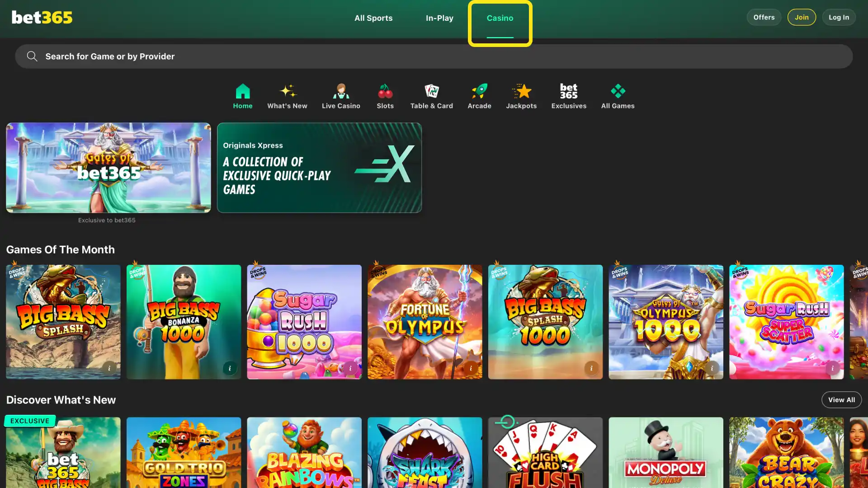This screenshot has height=488, width=868.
Task: Show info for Sugar Rush Super Scatter
Action: [832, 368]
